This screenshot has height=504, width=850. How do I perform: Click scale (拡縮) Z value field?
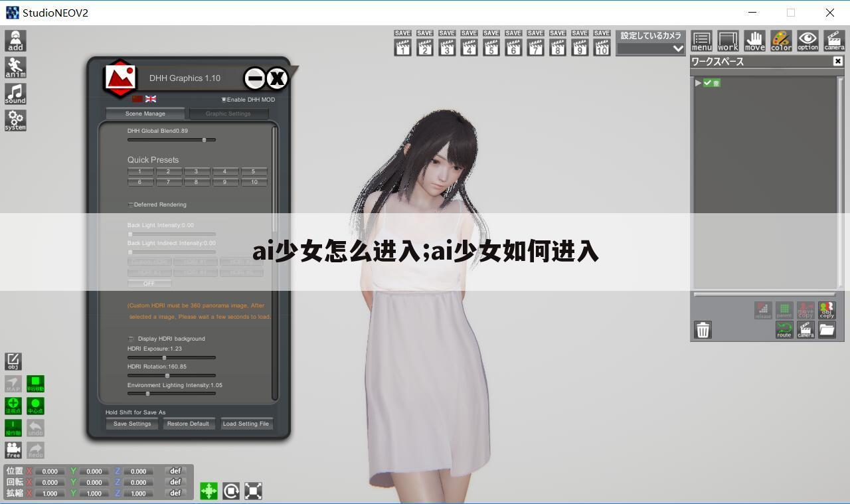click(138, 493)
